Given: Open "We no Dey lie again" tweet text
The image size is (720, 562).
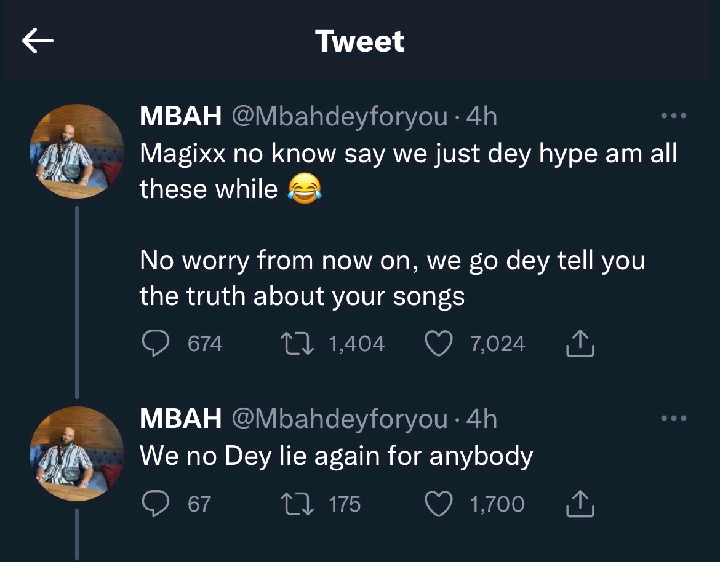Looking at the screenshot, I should (x=336, y=456).
